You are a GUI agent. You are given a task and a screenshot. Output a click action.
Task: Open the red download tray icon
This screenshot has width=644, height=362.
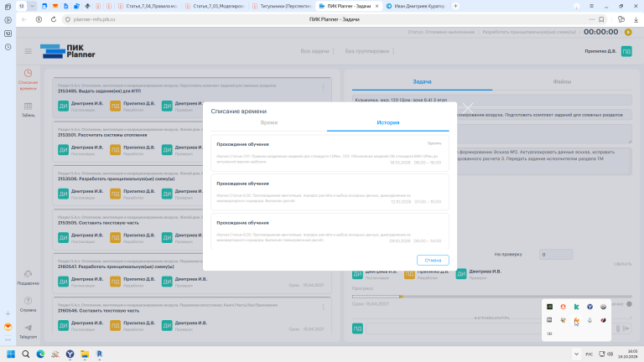click(x=563, y=307)
